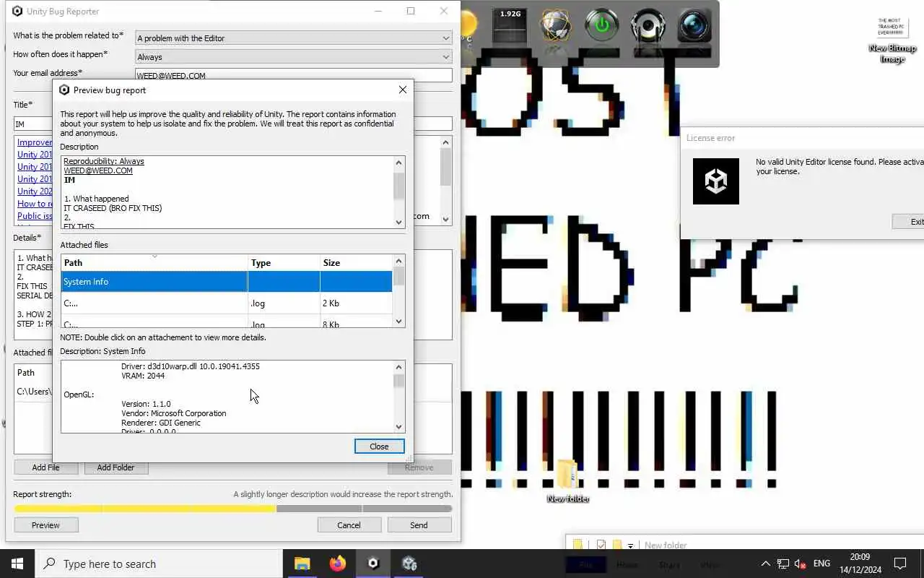Click the Preview button in Bug Reporter
The image size is (924, 578).
(45, 525)
